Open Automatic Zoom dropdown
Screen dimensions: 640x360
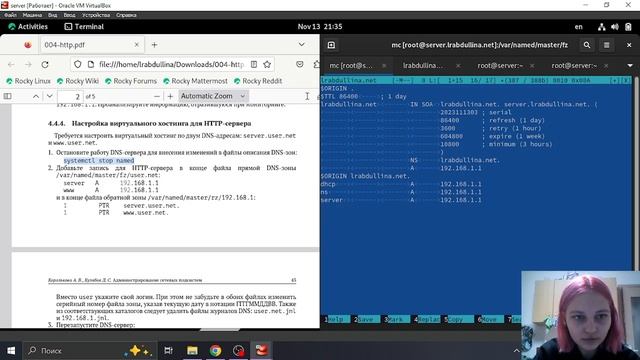pos(213,96)
